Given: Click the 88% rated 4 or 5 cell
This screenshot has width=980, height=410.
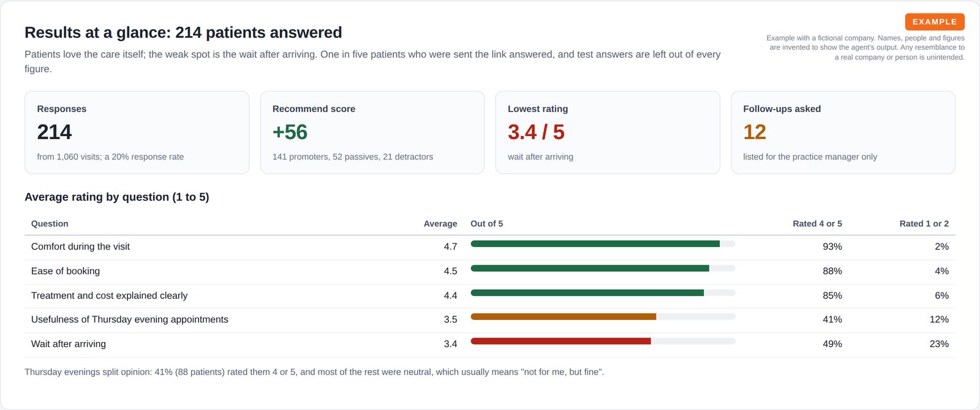Looking at the screenshot, I should [832, 271].
